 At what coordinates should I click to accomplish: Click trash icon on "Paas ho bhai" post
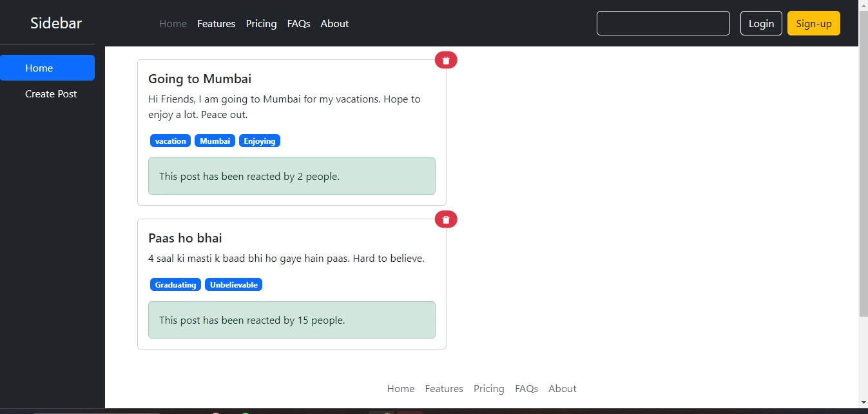(446, 219)
